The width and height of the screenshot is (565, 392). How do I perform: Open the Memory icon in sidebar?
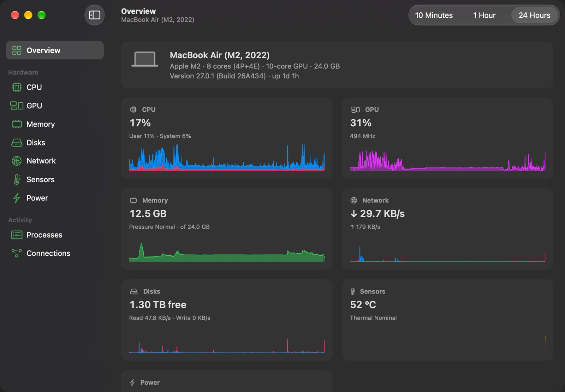click(17, 124)
